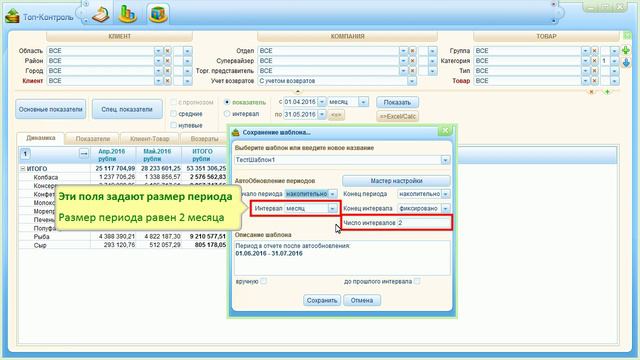Clear the Клиент filter with X icon
Viewport: 640px width, 360px height.
[x=167, y=81]
